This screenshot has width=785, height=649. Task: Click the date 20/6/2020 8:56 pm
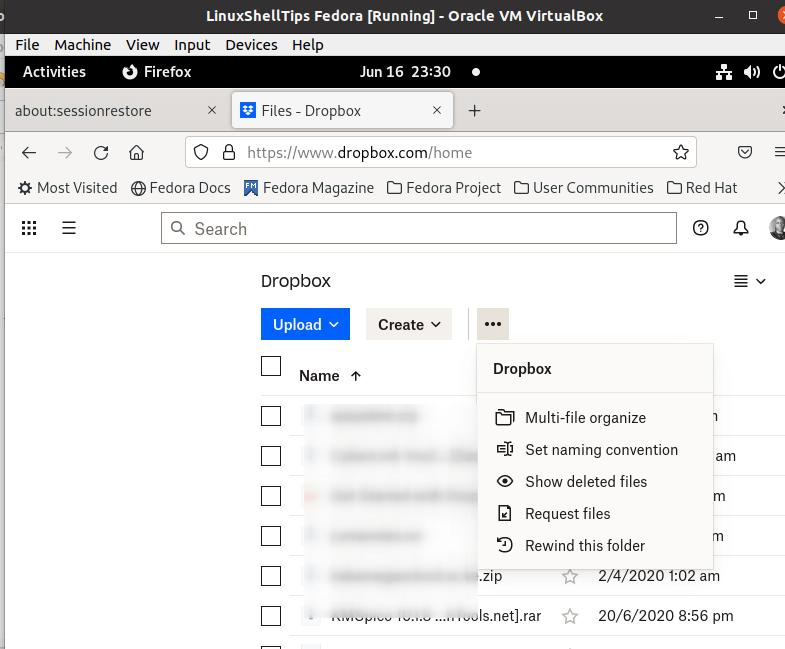coord(665,616)
